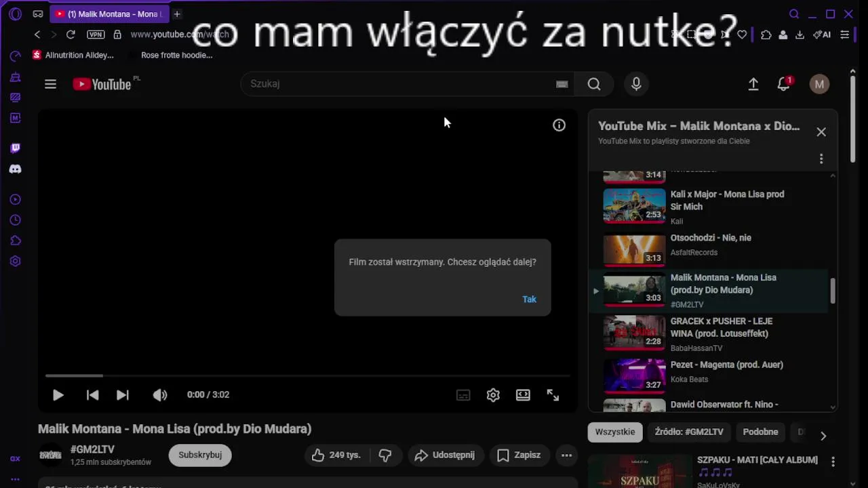Save video with Zapisz
The image size is (868, 488).
pyautogui.click(x=519, y=455)
